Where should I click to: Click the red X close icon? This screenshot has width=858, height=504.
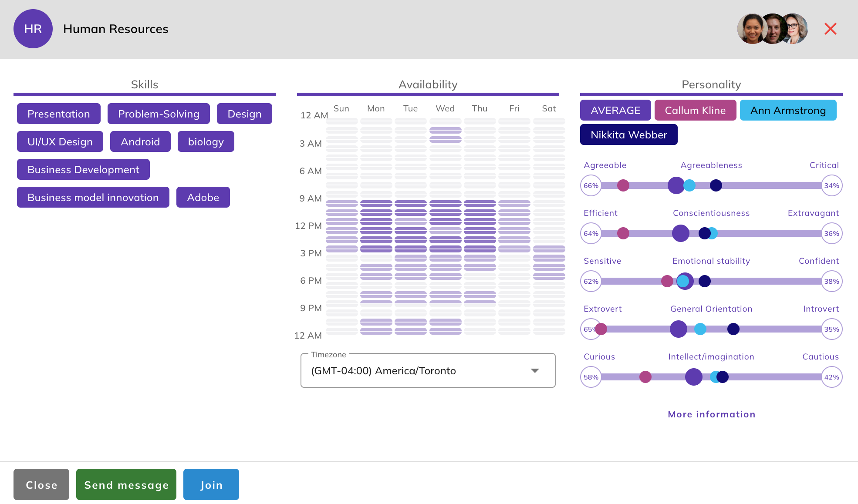coord(830,29)
